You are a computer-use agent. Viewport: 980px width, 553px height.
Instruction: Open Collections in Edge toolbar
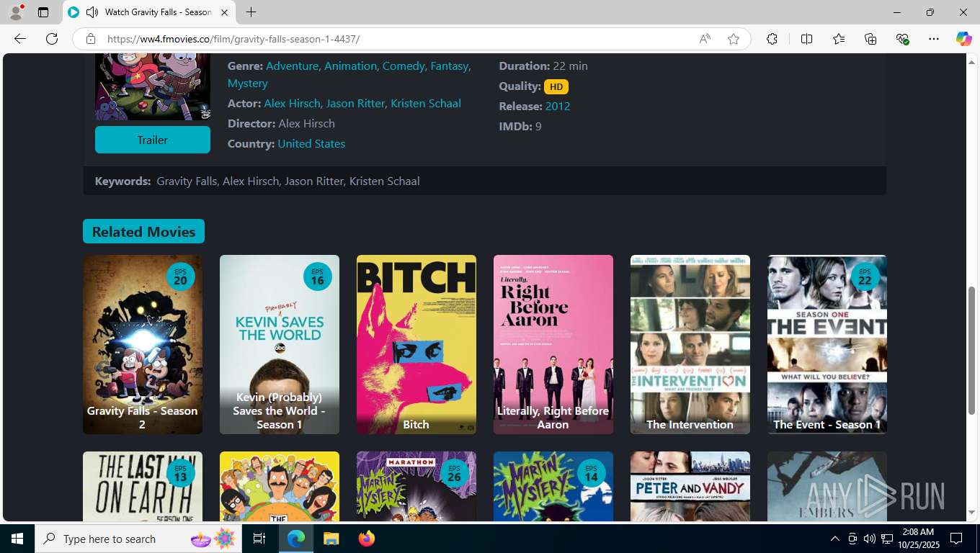coord(870,39)
